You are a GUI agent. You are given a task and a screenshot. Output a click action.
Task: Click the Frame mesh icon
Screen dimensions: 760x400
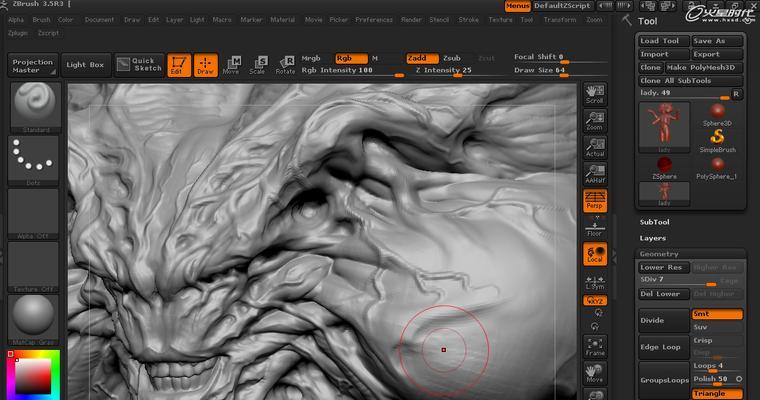pyautogui.click(x=595, y=347)
